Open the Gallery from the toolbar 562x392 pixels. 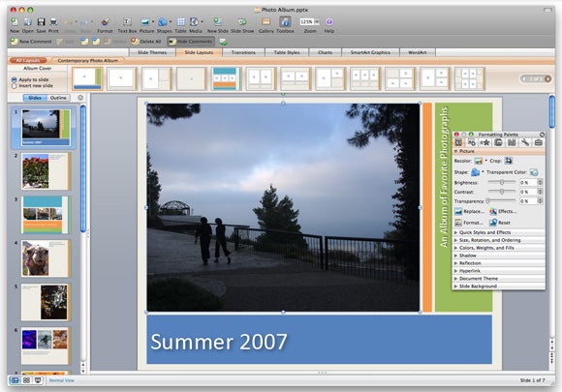265,22
